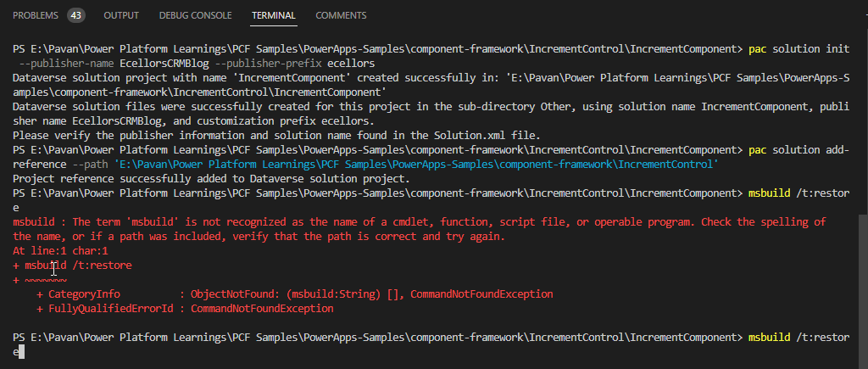
Task: Open the OUTPUT tab
Action: point(121,16)
